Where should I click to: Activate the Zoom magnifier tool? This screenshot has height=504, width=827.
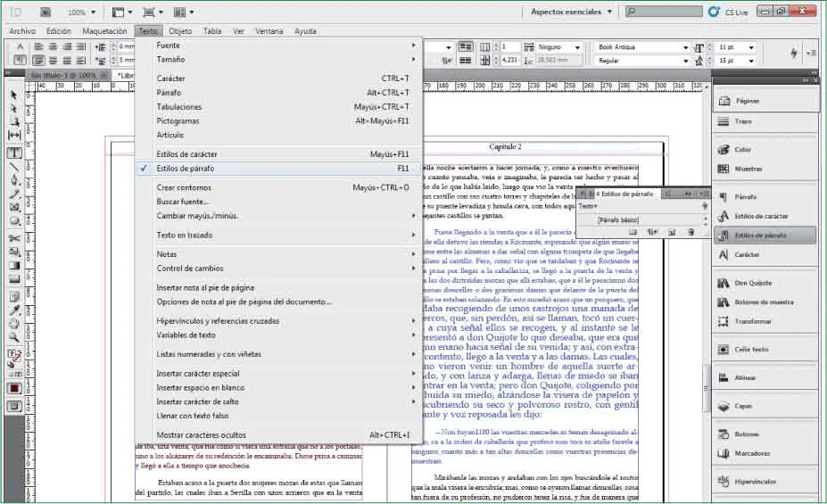coord(14,338)
